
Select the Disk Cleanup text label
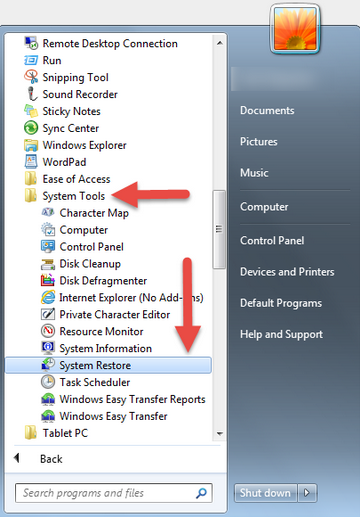(90, 264)
